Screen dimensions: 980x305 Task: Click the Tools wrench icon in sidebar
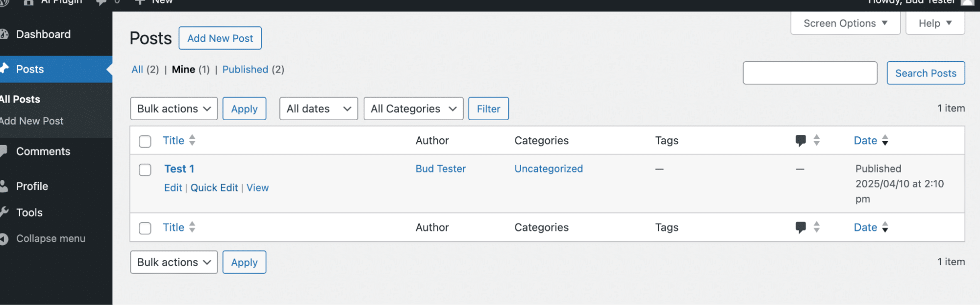coord(4,212)
